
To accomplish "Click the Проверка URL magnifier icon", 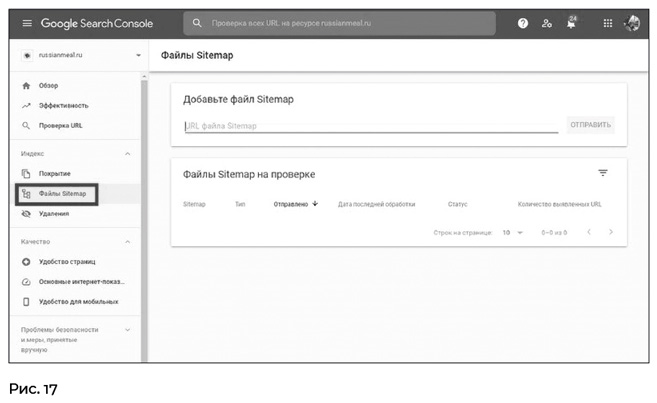I will coord(26,126).
